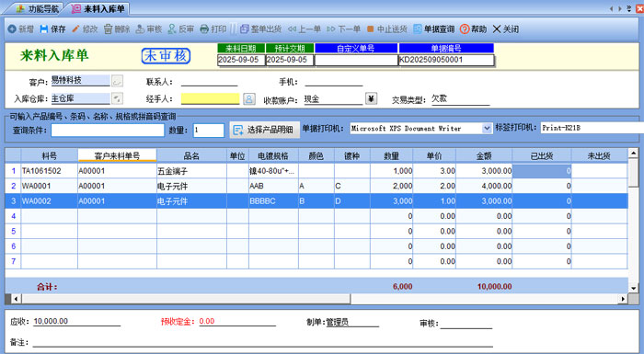Expand the 单据打印机 printer dropdown
644x354 pixels.
pos(487,128)
